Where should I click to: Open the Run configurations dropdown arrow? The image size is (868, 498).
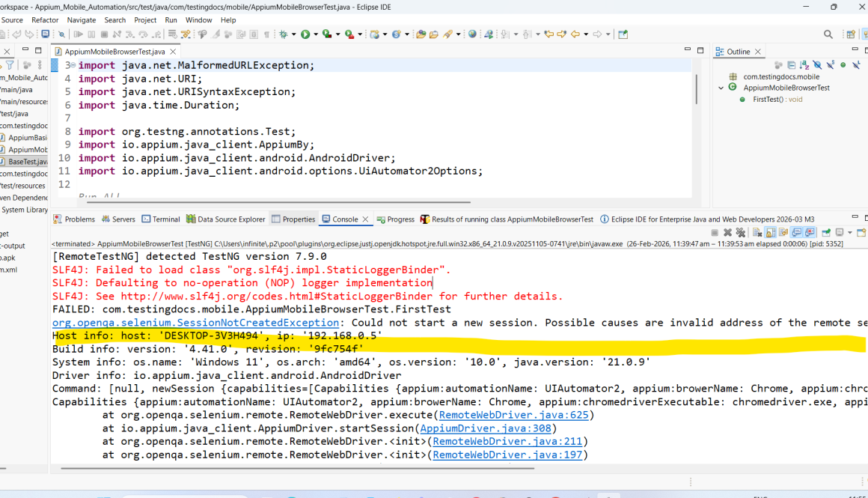tap(316, 34)
